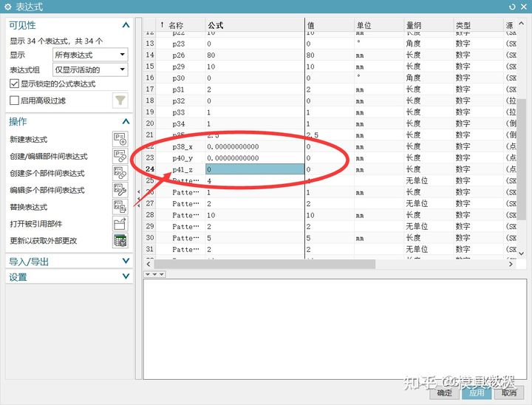
Task: Click the 类型 column header
Action: pyautogui.click(x=463, y=25)
